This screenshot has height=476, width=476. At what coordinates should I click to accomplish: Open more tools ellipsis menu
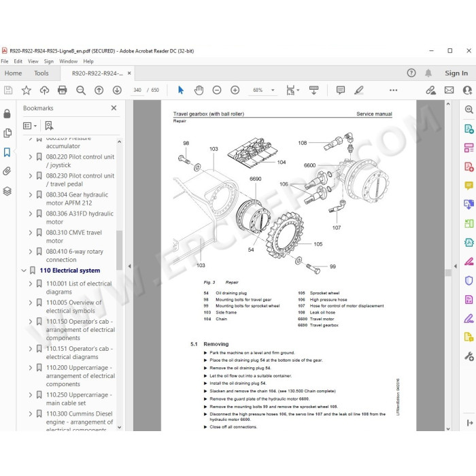pos(394,90)
